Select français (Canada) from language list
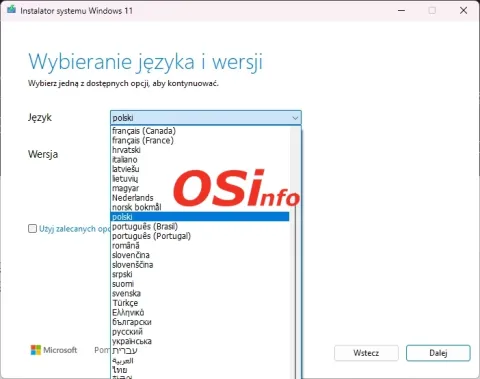Image resolution: width=480 pixels, height=379 pixels. coord(200,131)
